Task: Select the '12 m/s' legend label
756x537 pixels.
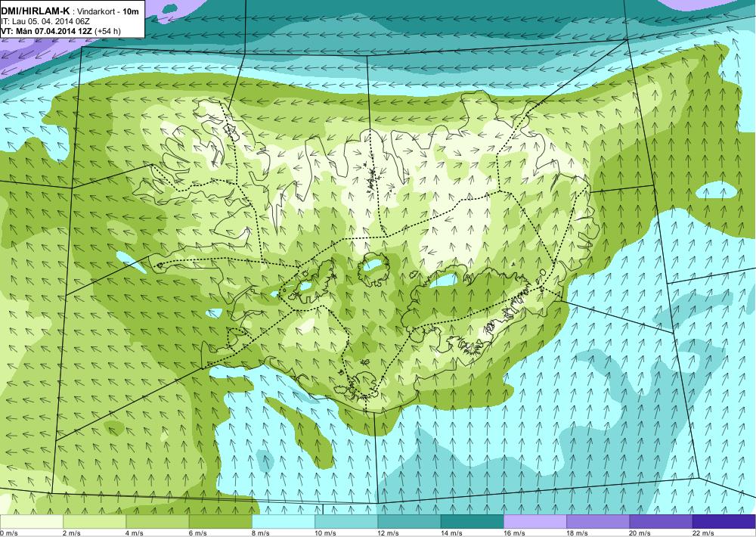Action: (389, 533)
